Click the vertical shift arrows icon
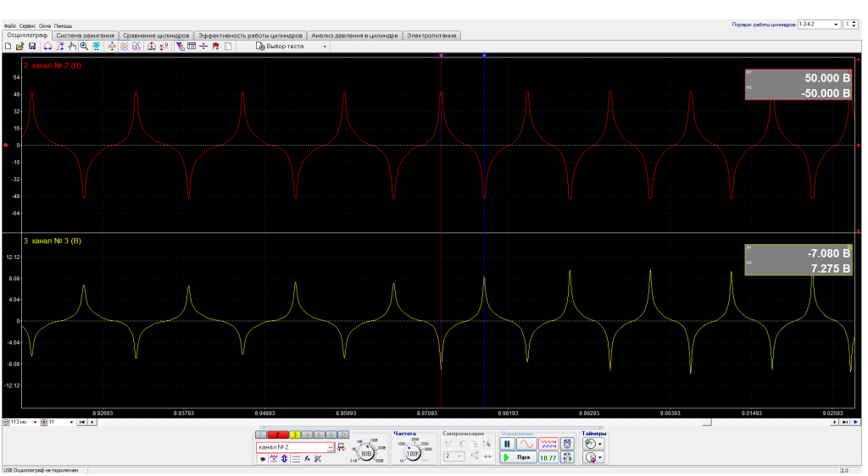 284,459
